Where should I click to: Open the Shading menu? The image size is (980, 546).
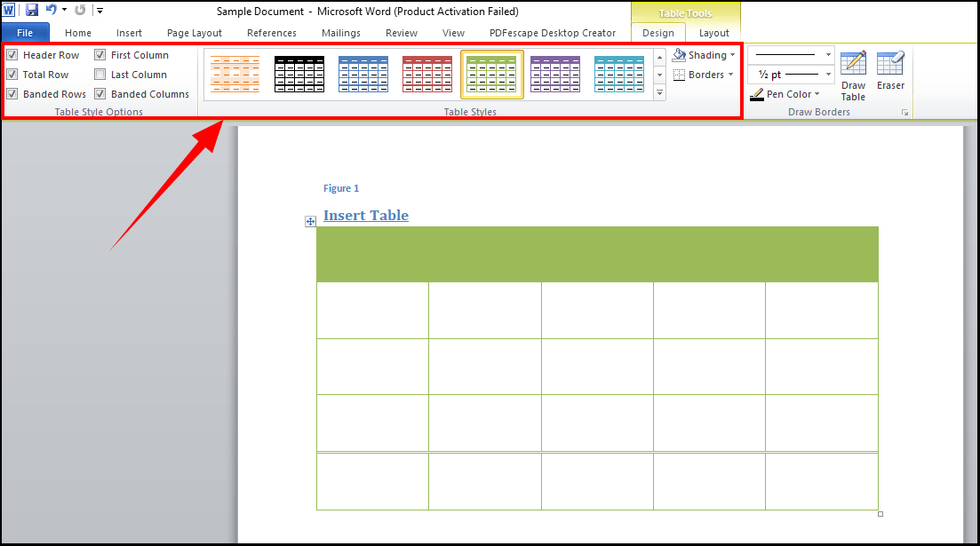click(704, 54)
